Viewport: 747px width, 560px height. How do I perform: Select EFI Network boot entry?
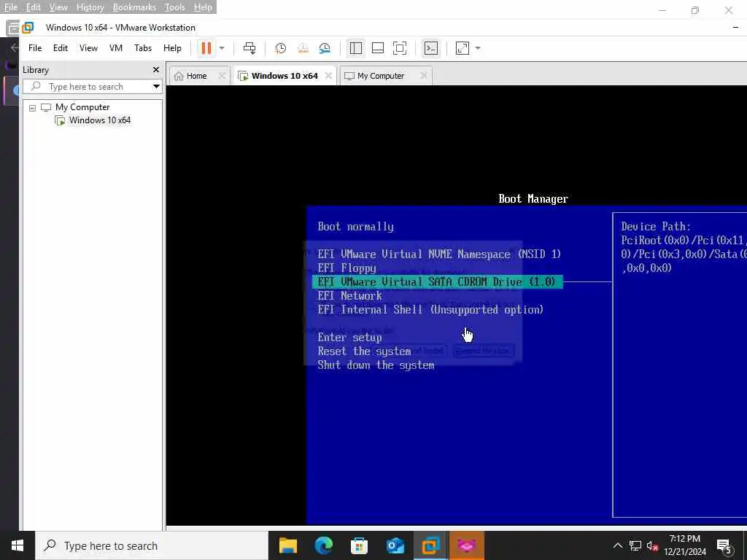click(349, 296)
